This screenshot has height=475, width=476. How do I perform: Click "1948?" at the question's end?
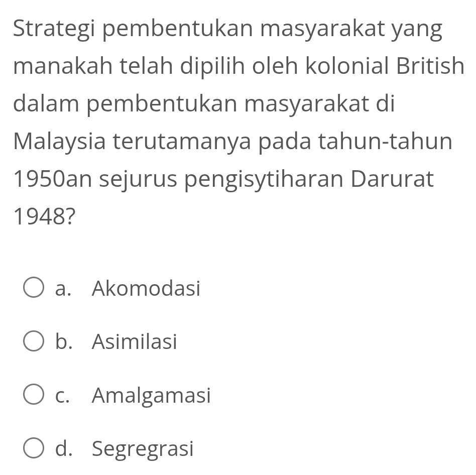click(45, 216)
